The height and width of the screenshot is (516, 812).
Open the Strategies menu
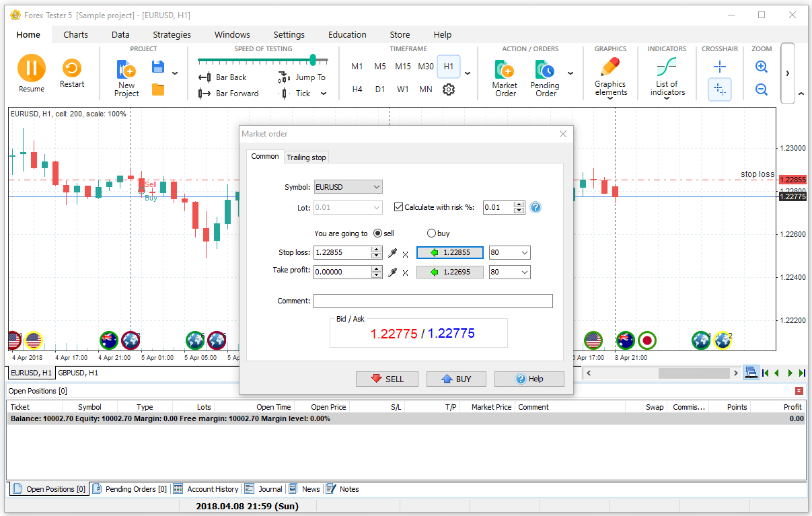click(172, 35)
